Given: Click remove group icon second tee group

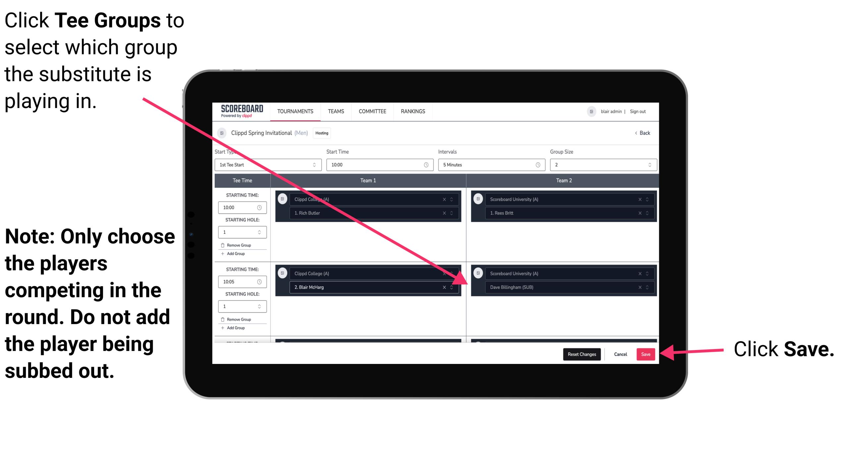Looking at the screenshot, I should point(224,320).
